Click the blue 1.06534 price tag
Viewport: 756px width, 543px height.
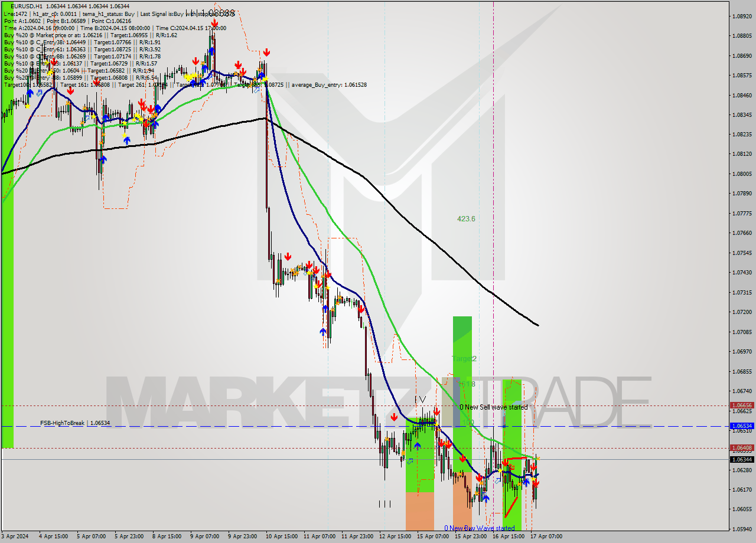click(x=742, y=426)
